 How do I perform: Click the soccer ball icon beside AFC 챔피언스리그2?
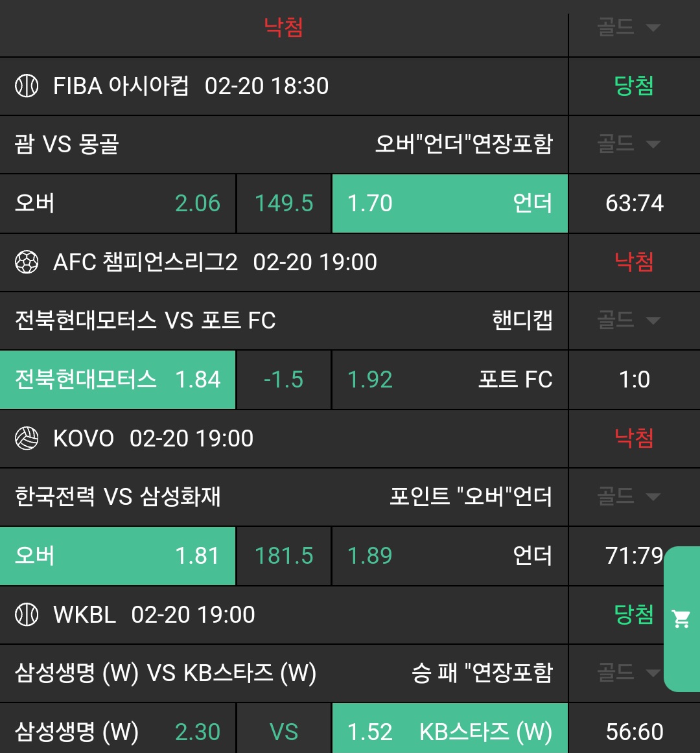tap(27, 262)
